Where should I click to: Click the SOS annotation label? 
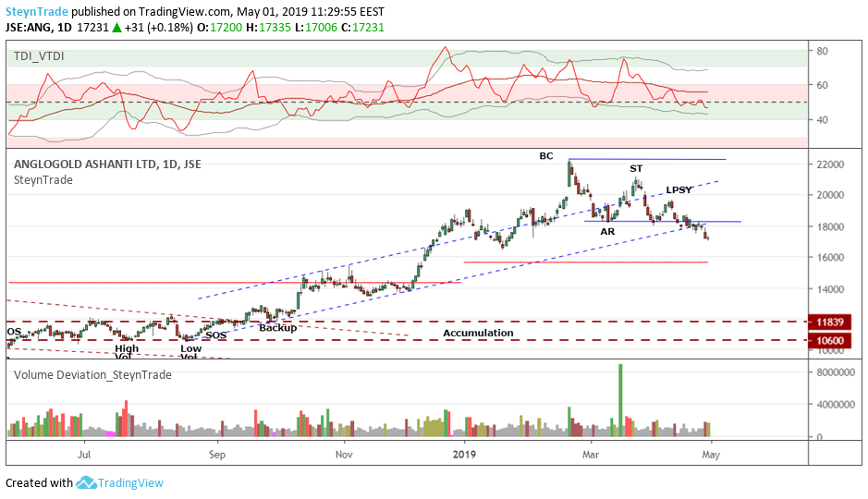pyautogui.click(x=216, y=335)
